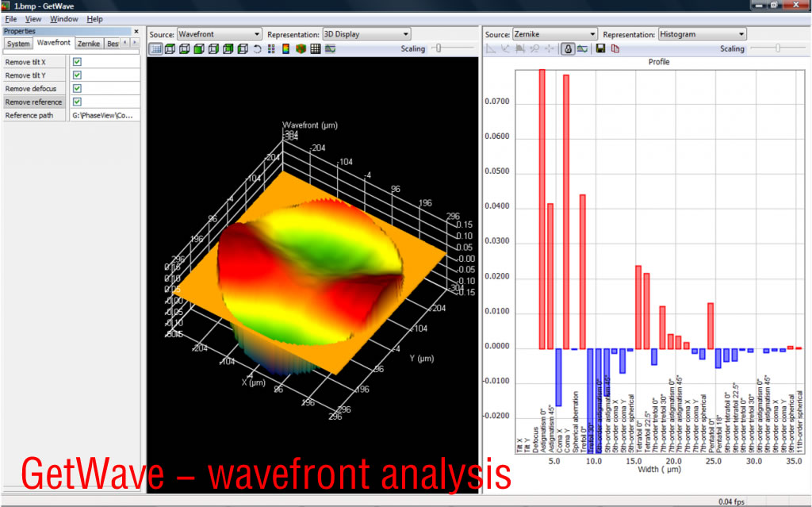Click the red copy icon in Zernike toolbar
Image resolution: width=812 pixels, height=507 pixels.
[615, 49]
